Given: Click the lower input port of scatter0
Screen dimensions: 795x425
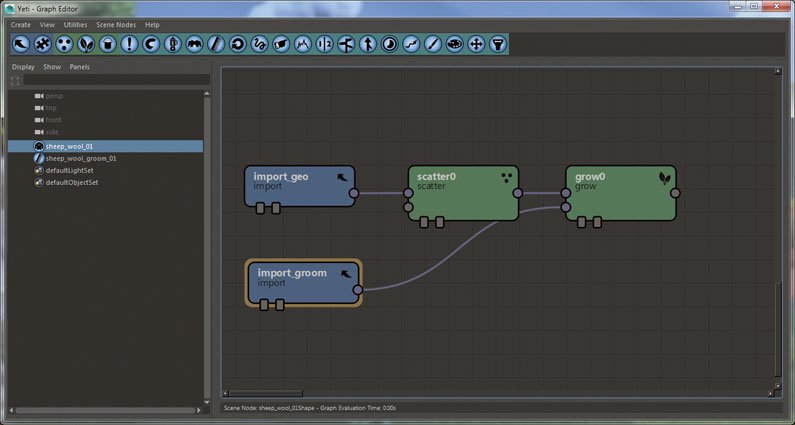Looking at the screenshot, I should pyautogui.click(x=408, y=207).
